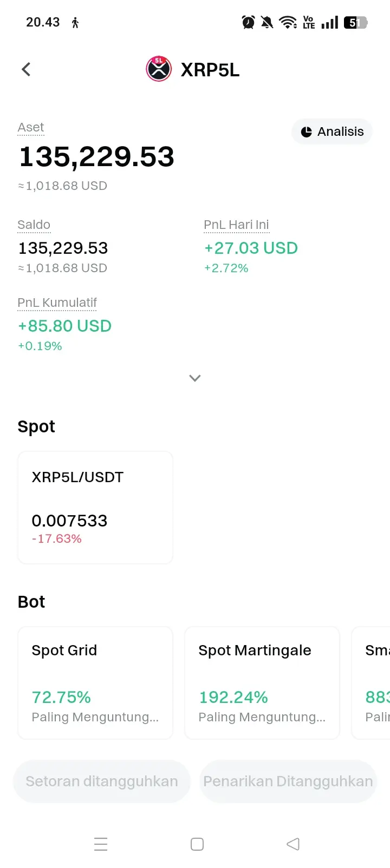Open Android recent apps menu icon
The image size is (390, 868).
(101, 844)
